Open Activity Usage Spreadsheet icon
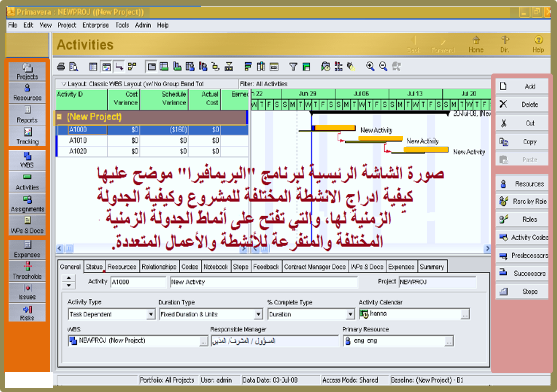Screen dimensions: 557x392 click(x=164, y=67)
